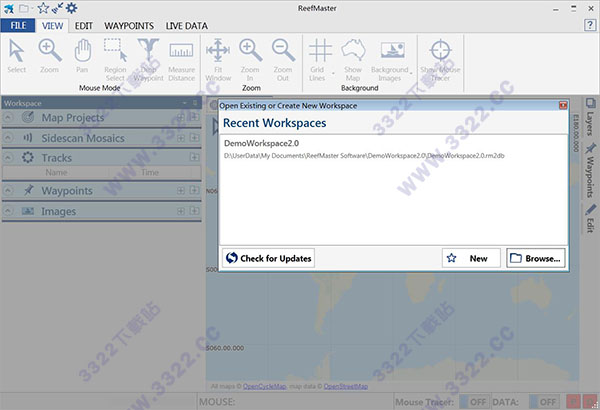600x410 pixels.
Task: Click the Tracks dotted circle icon
Action: point(28,157)
